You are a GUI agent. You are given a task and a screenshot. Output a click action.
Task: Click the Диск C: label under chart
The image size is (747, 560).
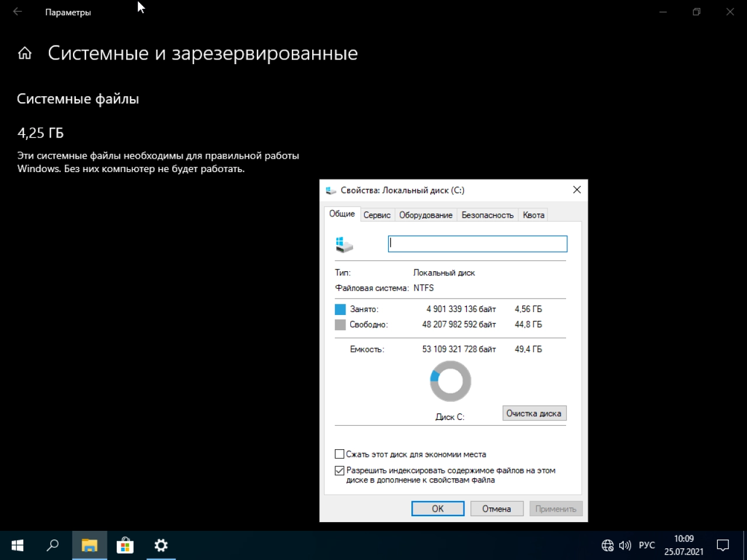[x=450, y=416]
